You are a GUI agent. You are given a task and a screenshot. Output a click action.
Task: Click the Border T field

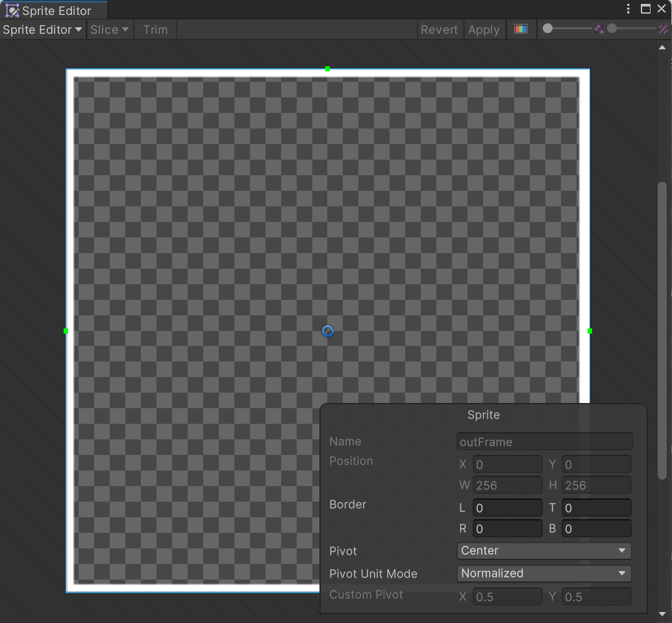596,507
